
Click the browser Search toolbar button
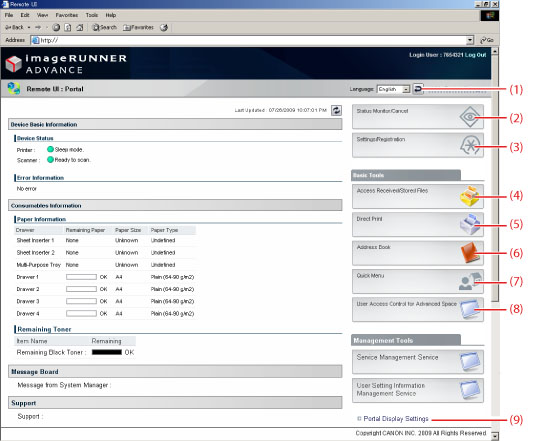point(104,27)
